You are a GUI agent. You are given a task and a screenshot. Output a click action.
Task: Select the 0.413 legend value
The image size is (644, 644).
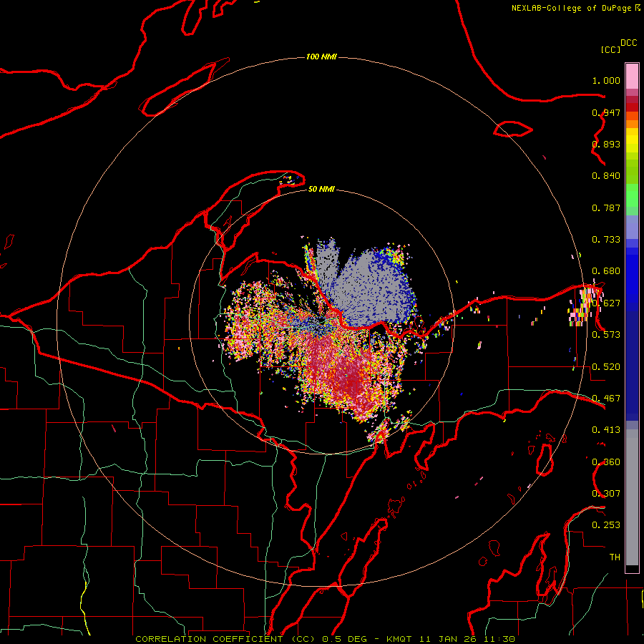tap(606, 430)
